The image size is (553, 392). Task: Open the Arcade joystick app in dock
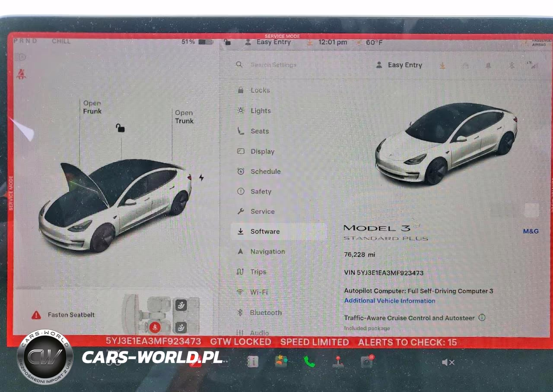click(338, 362)
